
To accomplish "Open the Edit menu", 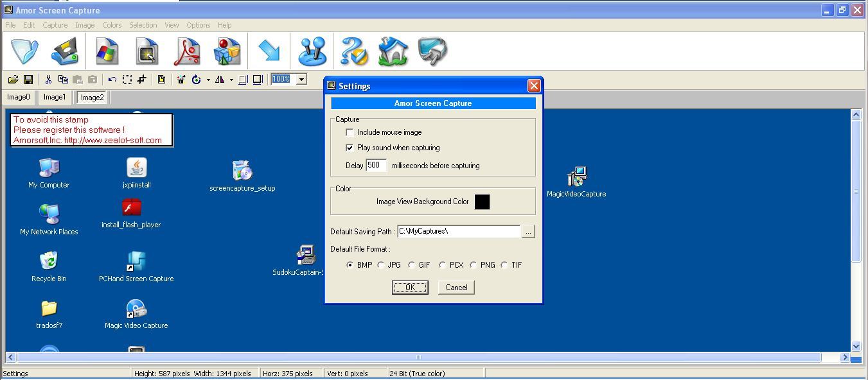I will tap(29, 25).
